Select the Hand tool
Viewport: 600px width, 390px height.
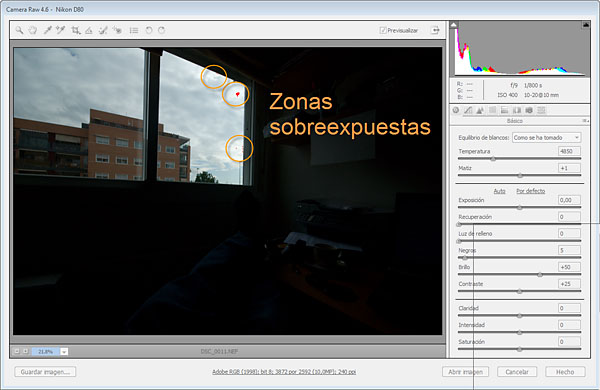33,30
